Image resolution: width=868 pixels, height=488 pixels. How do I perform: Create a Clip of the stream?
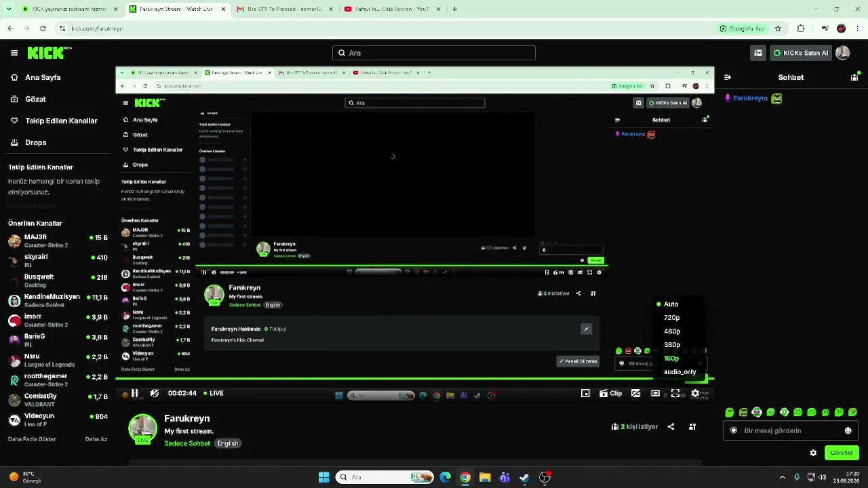point(610,393)
